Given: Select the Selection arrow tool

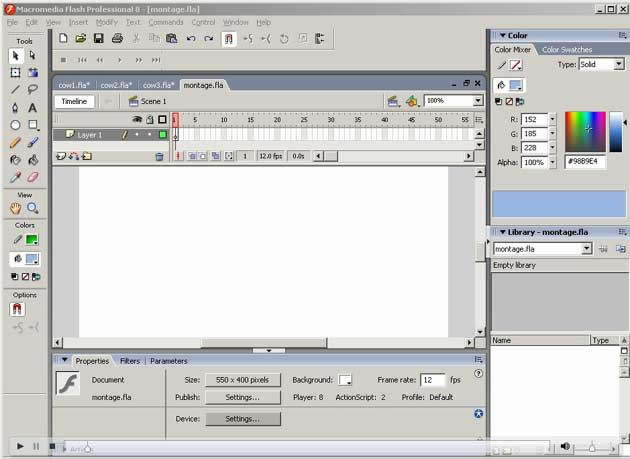Looking at the screenshot, I should tap(16, 55).
